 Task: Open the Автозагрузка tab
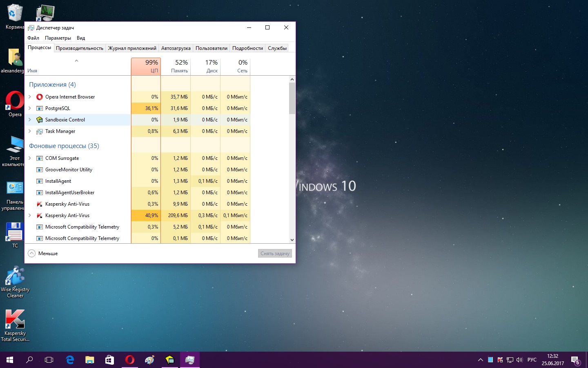[x=176, y=48]
